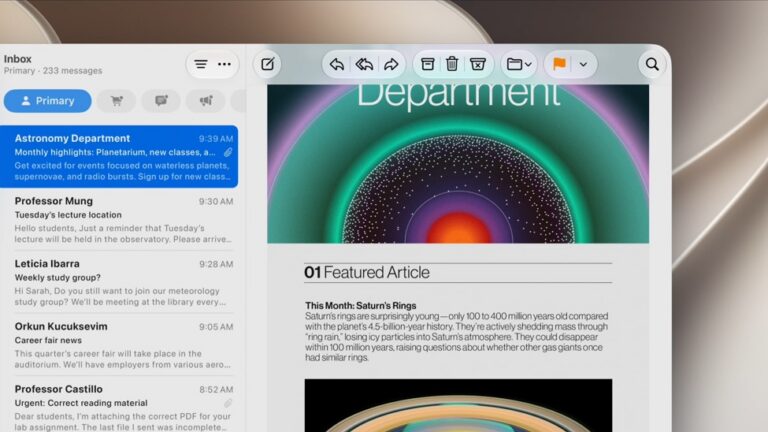
Task: Delete message with trash icon
Action: pos(452,64)
